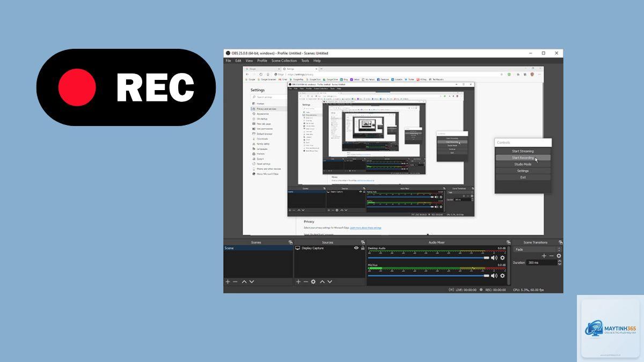Undock the Sources panel

[x=363, y=242]
